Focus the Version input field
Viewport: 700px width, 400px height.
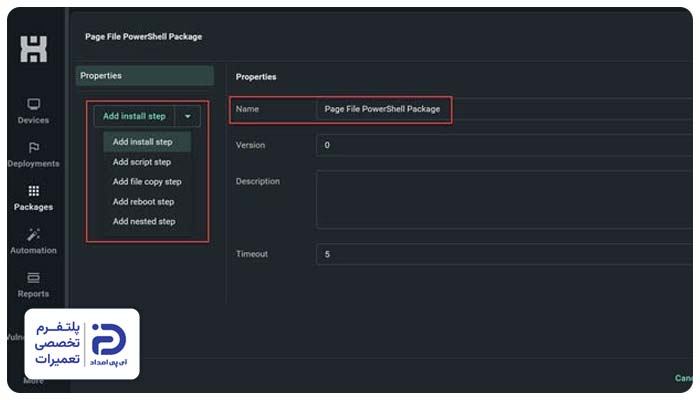pyautogui.click(x=504, y=145)
